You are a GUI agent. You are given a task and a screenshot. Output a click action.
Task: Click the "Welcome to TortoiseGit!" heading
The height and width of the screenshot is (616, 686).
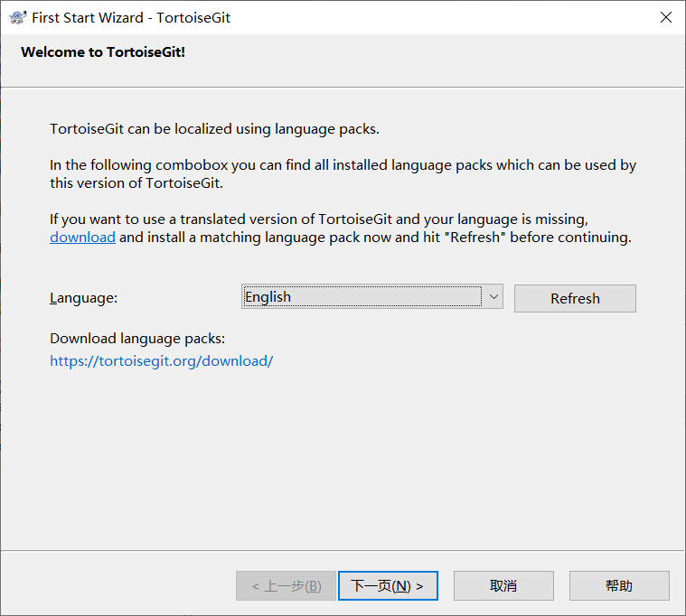coord(103,52)
